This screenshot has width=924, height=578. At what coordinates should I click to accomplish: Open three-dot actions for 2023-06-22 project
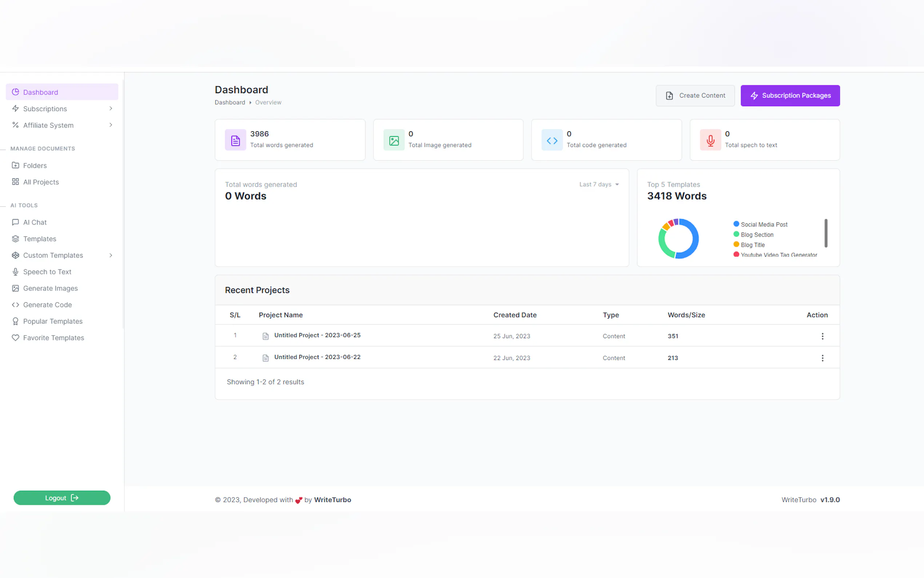pos(822,358)
